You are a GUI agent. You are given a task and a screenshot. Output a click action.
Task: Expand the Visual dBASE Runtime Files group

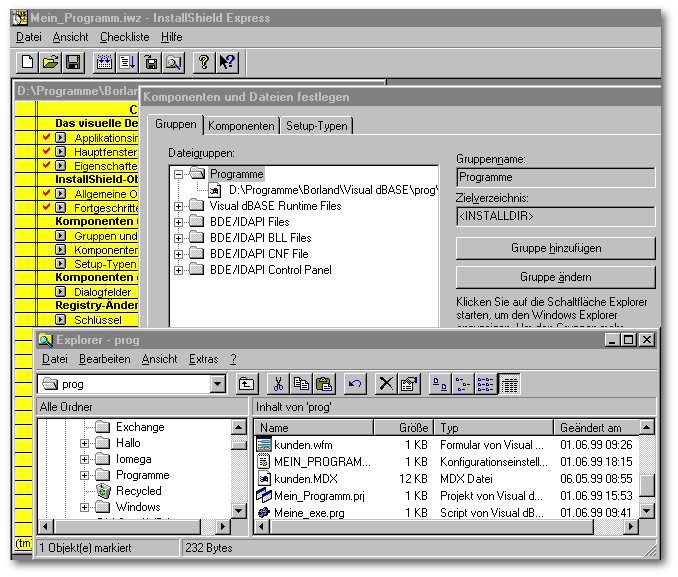pyautogui.click(x=180, y=206)
